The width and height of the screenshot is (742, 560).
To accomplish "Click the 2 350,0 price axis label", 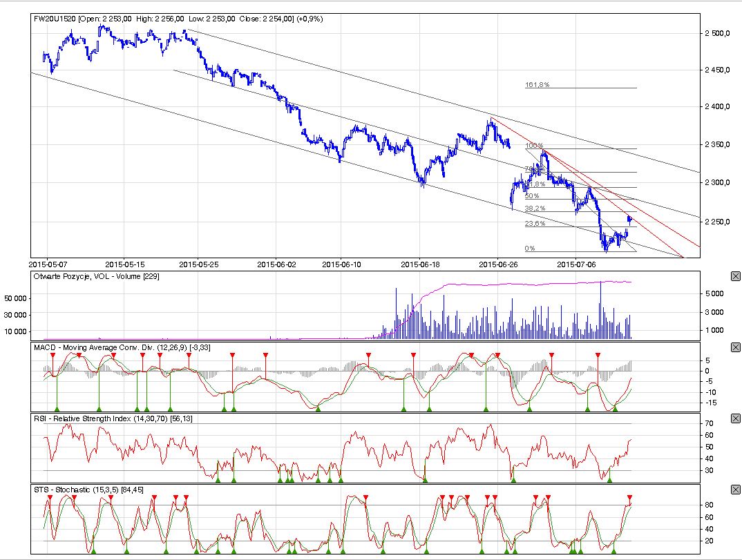I will coord(717,145).
